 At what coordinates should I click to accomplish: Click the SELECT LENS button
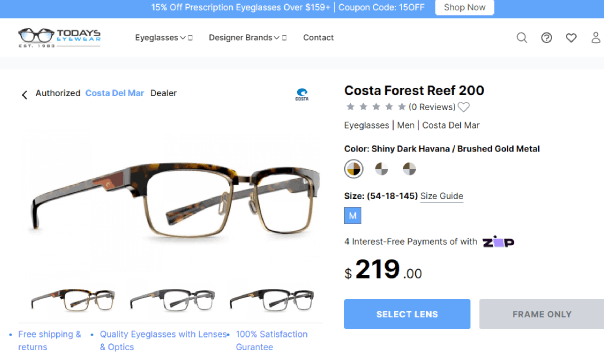407,314
